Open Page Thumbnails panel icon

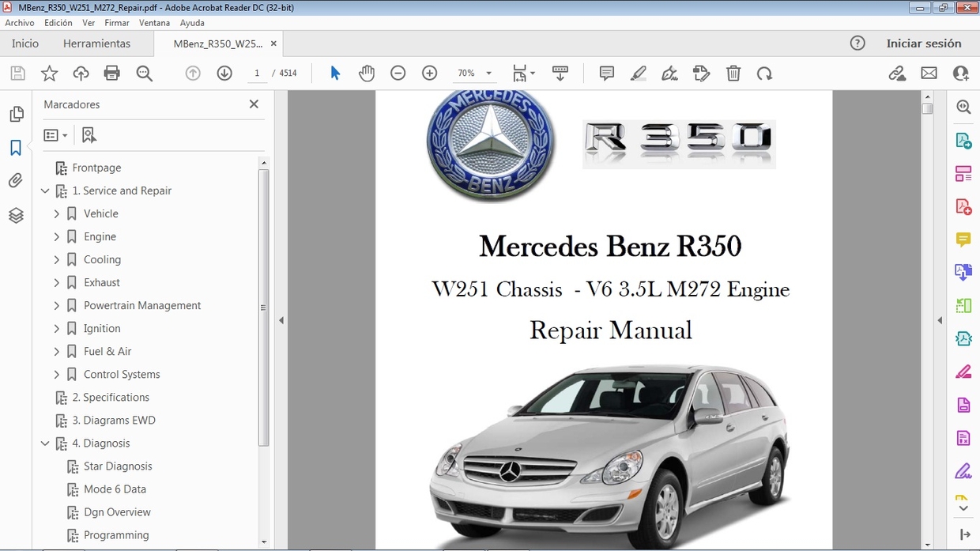click(x=16, y=115)
